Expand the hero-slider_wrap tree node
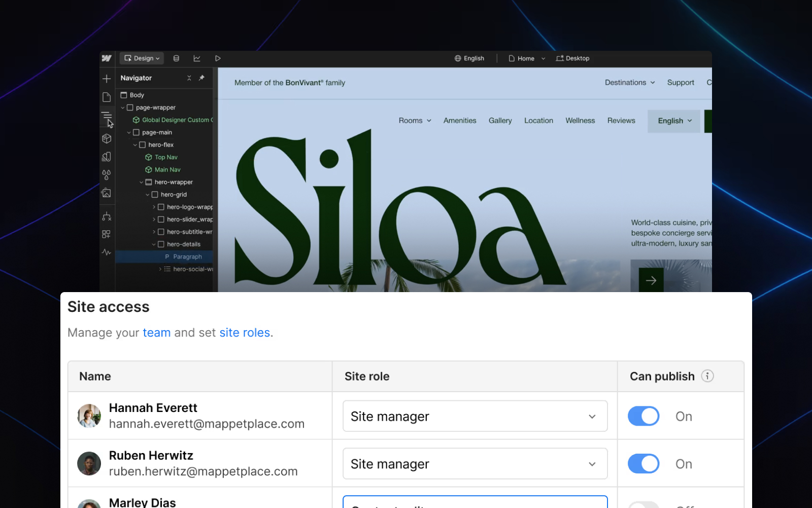812x508 pixels. (154, 219)
